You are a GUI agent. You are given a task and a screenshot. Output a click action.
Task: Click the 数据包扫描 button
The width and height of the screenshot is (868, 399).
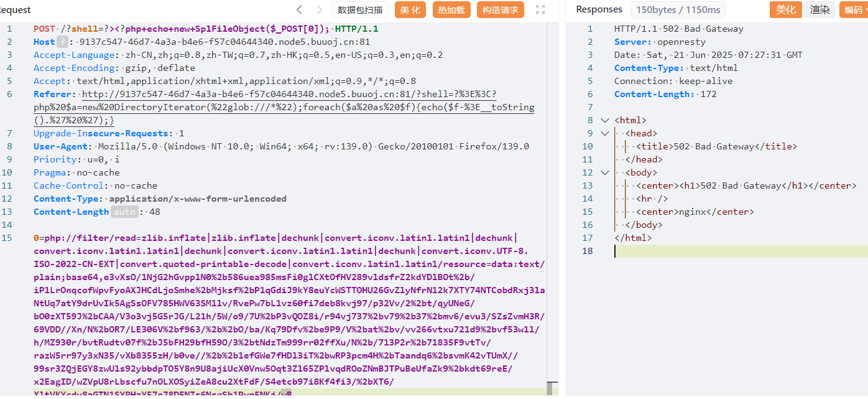(360, 9)
